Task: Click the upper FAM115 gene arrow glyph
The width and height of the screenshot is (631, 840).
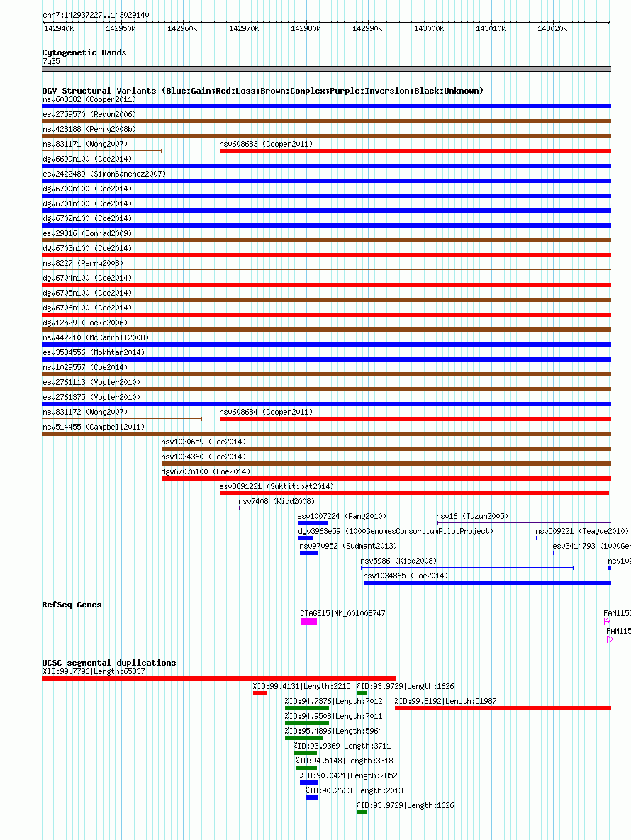Action: click(x=607, y=622)
